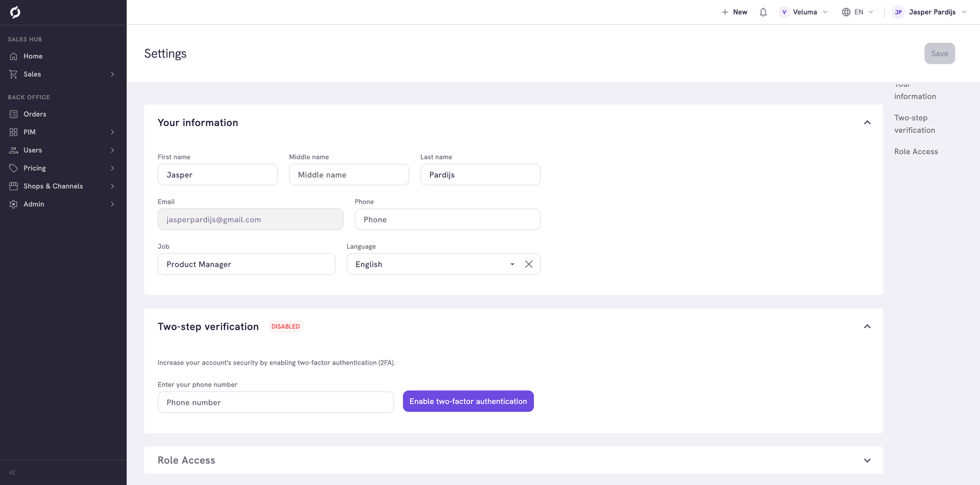Click the Job input field
Viewport: 980px width, 485px height.
pyautogui.click(x=246, y=264)
